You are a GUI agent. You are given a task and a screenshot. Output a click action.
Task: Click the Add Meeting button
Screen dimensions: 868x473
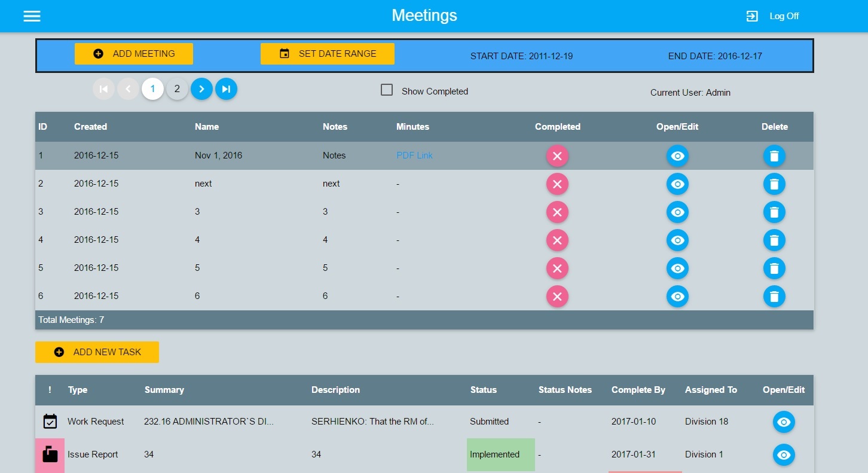click(134, 54)
